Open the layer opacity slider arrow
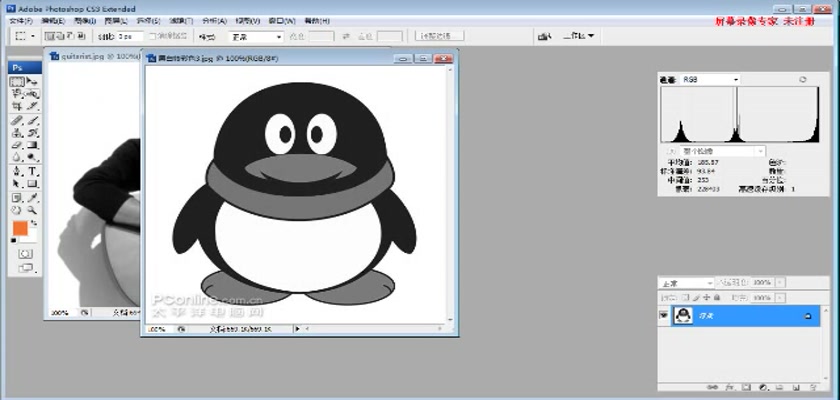Image resolution: width=840 pixels, height=400 pixels. point(780,282)
